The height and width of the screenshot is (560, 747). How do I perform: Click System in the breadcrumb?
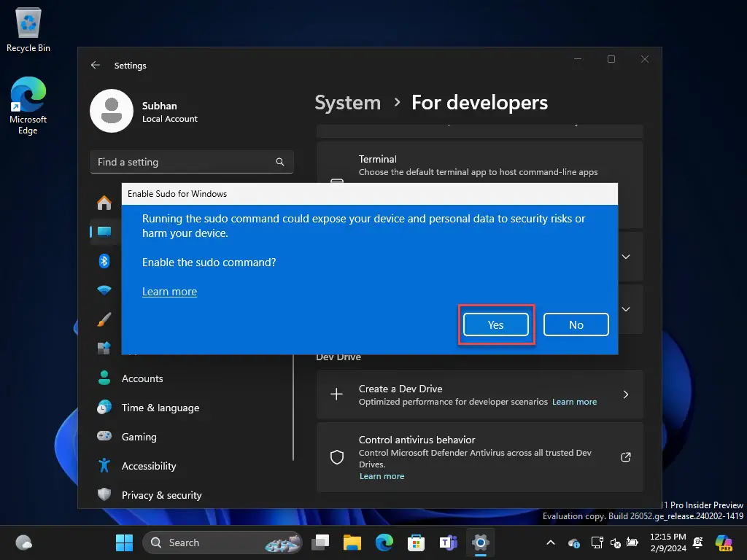coord(348,103)
